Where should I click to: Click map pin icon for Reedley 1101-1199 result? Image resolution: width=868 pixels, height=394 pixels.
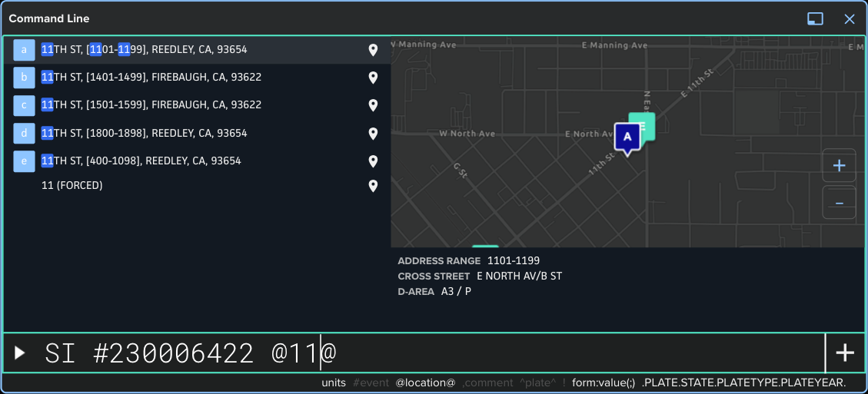pyautogui.click(x=373, y=50)
